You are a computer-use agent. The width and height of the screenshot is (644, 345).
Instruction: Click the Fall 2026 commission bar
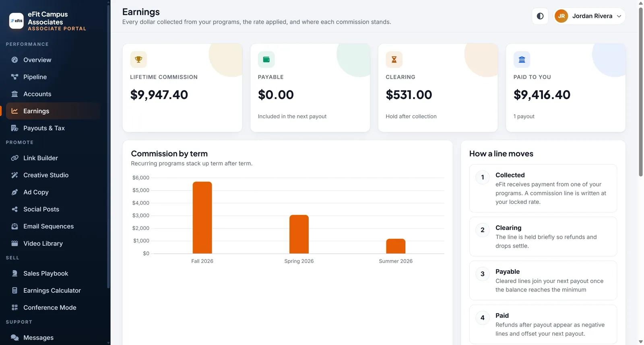click(202, 218)
